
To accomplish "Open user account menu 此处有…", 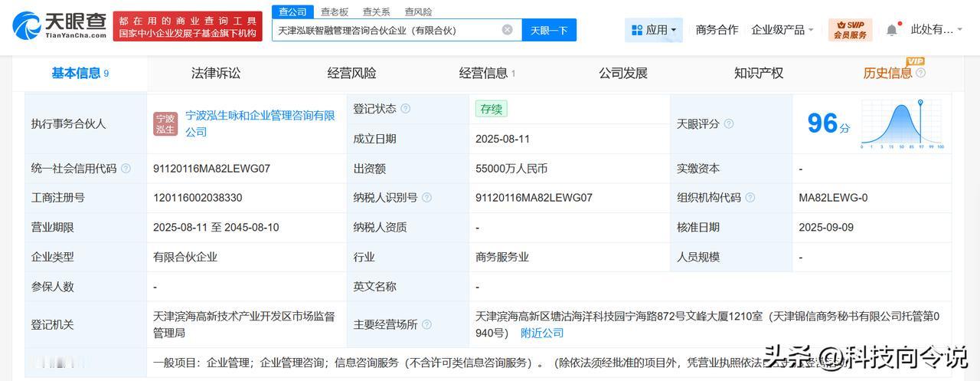I will click(x=937, y=30).
